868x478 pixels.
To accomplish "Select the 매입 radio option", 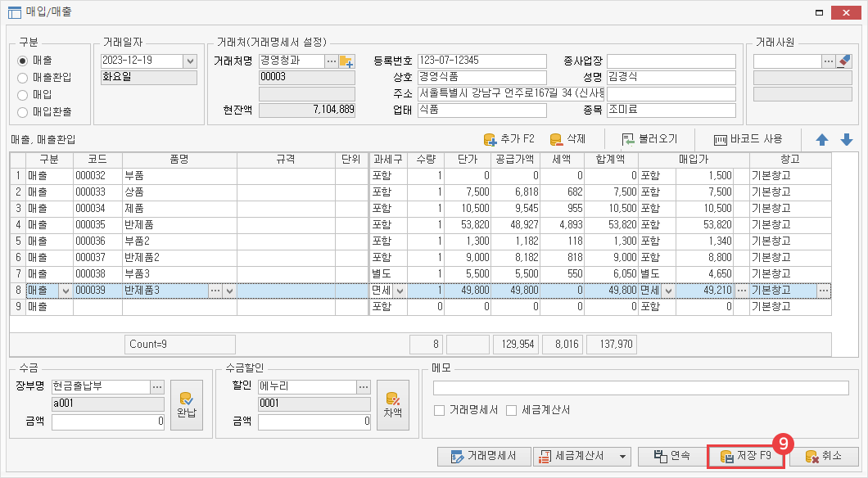I will pyautogui.click(x=23, y=95).
